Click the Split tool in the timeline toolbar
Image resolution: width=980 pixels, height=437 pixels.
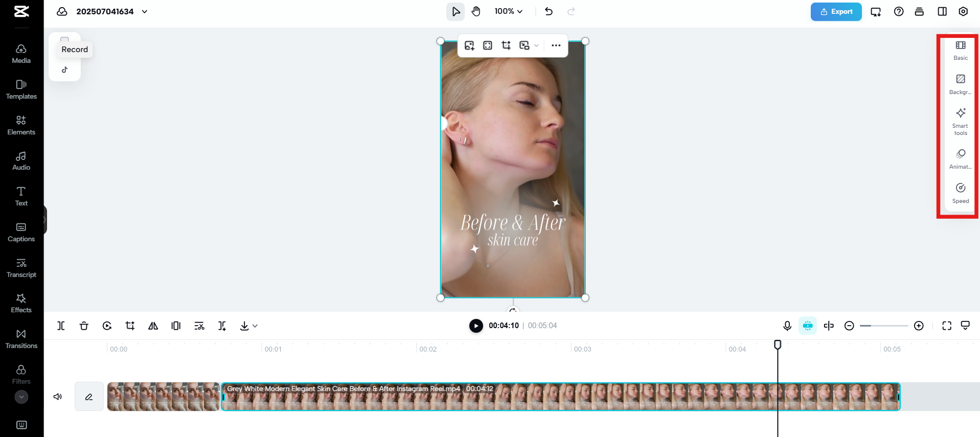pyautogui.click(x=61, y=326)
